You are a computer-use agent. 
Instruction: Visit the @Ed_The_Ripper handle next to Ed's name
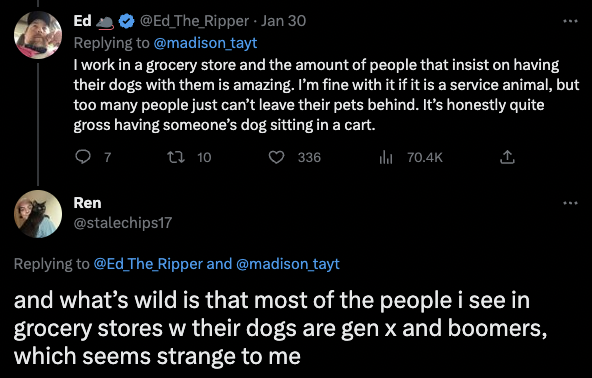(194, 21)
